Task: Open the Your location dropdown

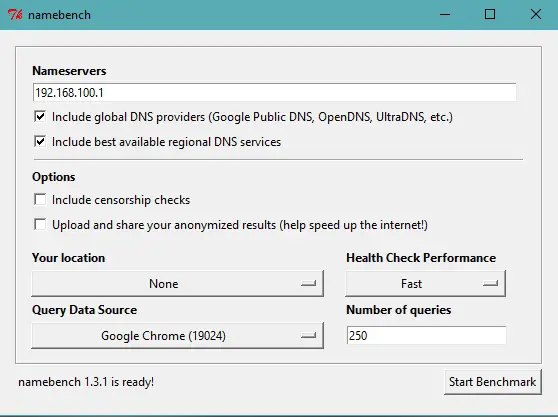Action: [178, 284]
